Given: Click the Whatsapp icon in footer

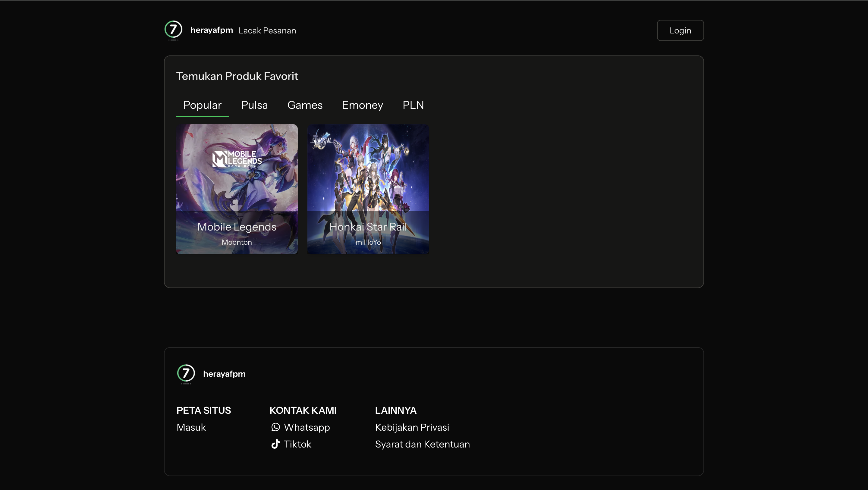Looking at the screenshot, I should coord(275,427).
